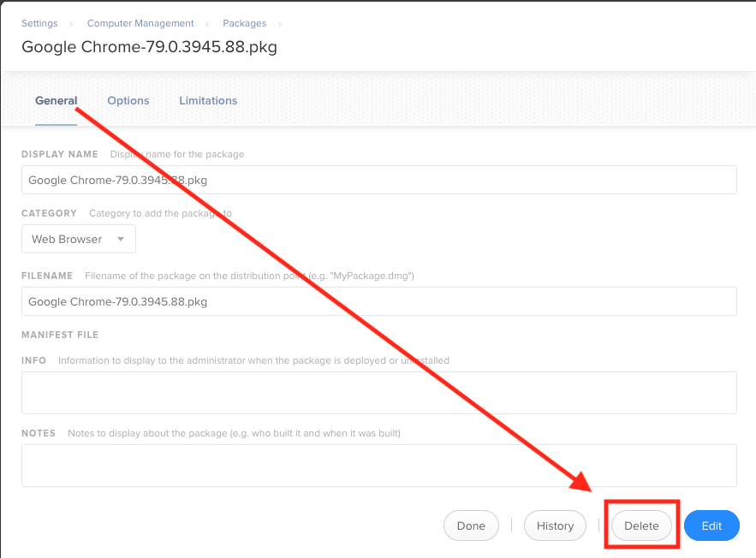Image resolution: width=756 pixels, height=558 pixels.
Task: Click the Done button
Action: pyautogui.click(x=471, y=525)
